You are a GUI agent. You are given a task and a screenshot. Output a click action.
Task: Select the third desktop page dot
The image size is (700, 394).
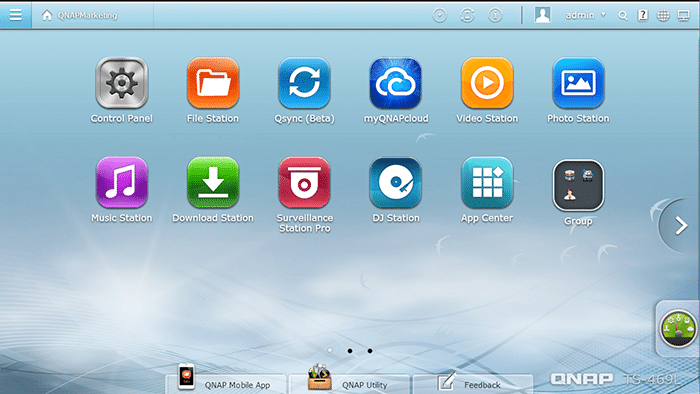370,351
